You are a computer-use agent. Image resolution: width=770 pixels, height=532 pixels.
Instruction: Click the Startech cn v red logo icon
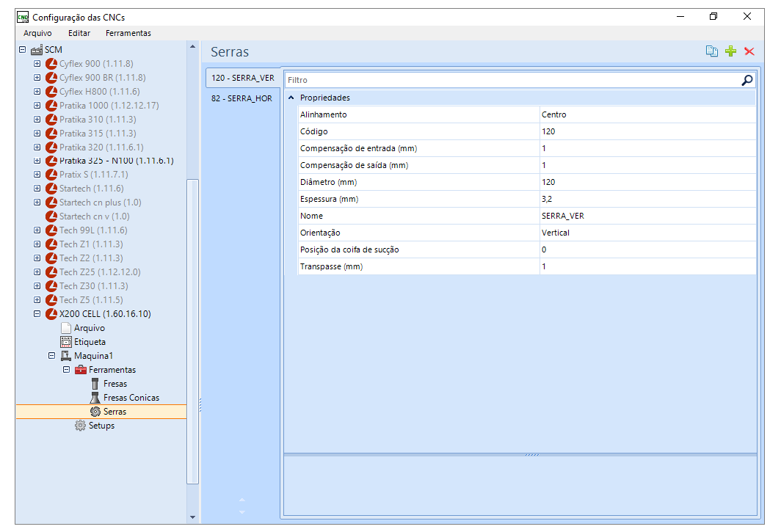point(51,216)
